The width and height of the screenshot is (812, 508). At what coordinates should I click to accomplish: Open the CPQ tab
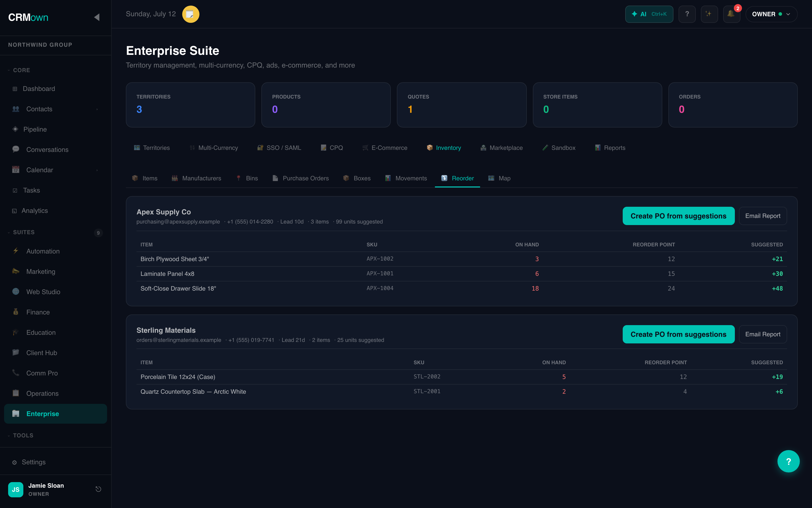tap(332, 148)
